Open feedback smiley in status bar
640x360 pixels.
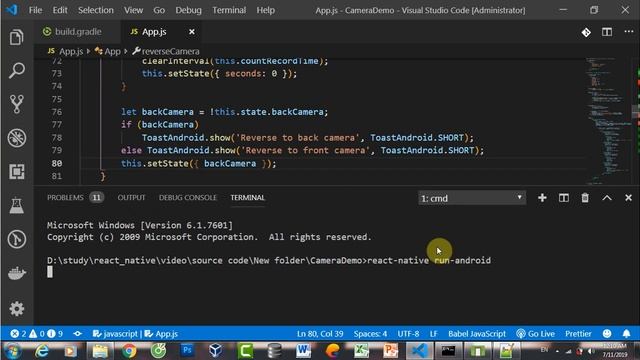click(607, 334)
